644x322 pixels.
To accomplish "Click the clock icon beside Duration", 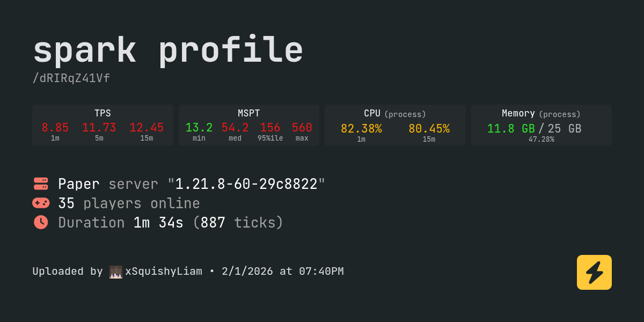I will click(41, 222).
